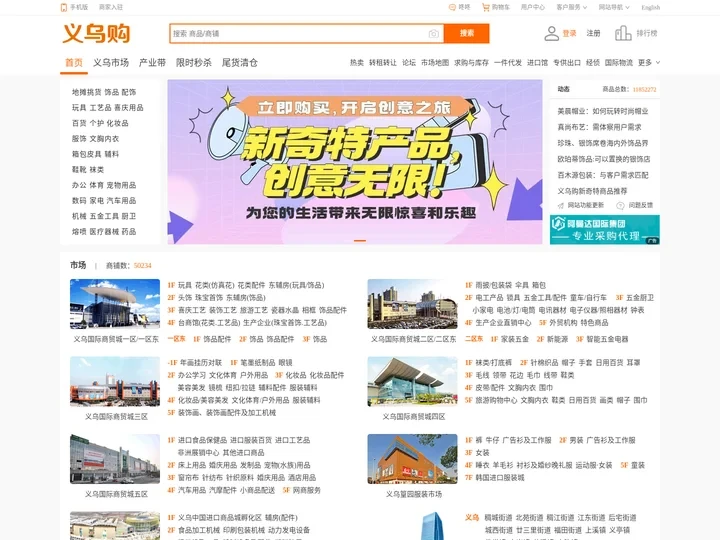Click the 咚咚 chat icon
This screenshot has height=540, width=720.
452,7
